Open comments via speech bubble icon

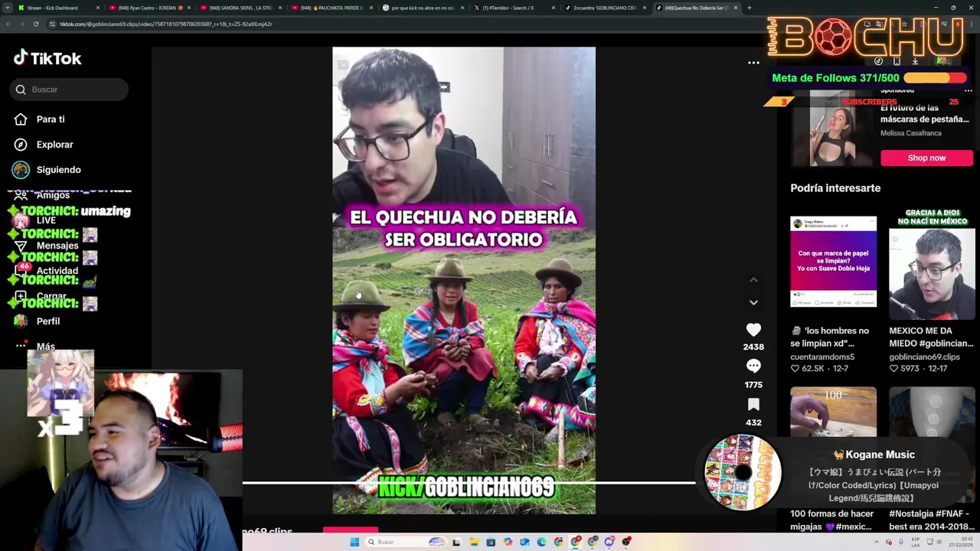point(753,367)
